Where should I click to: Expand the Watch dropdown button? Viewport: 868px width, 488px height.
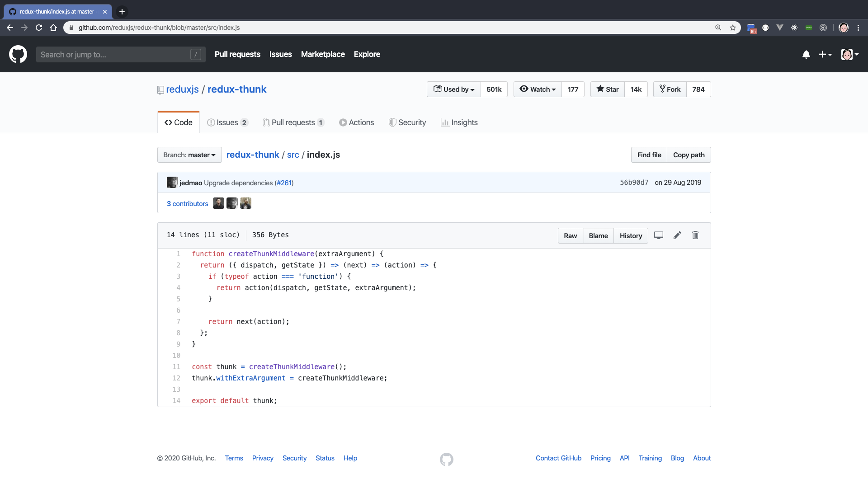(538, 89)
